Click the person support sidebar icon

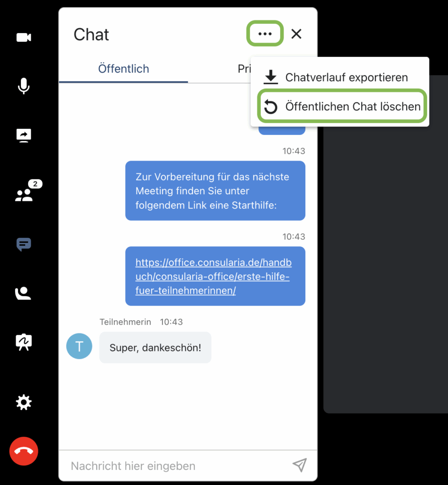[x=23, y=293]
